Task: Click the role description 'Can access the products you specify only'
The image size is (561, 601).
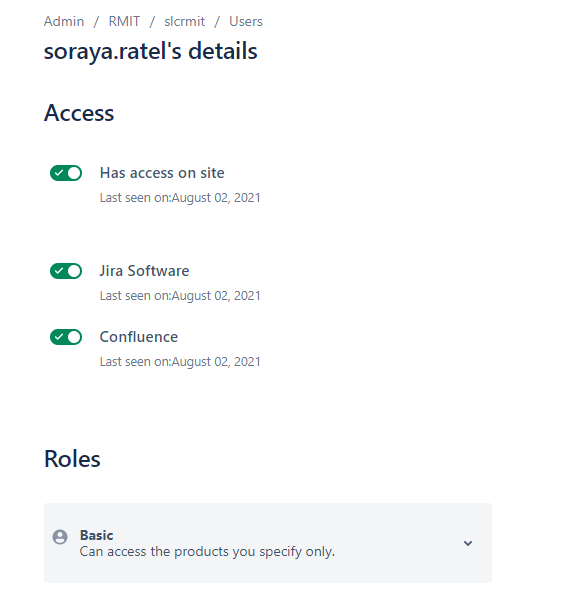Action: [207, 552]
